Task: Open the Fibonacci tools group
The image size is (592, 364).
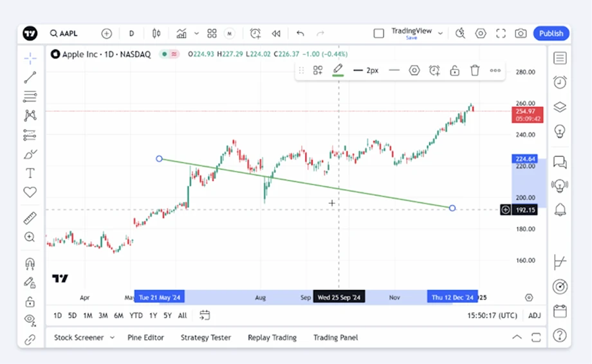Action: [x=30, y=96]
